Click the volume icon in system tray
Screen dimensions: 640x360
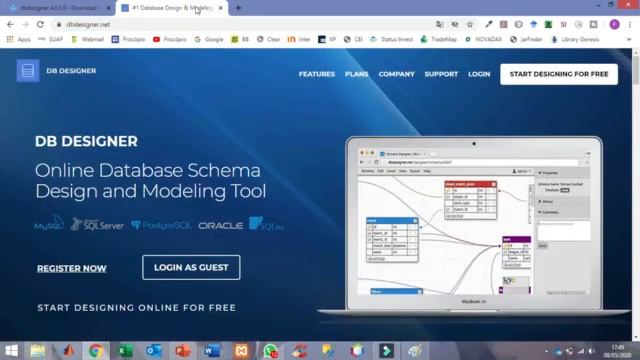point(591,351)
